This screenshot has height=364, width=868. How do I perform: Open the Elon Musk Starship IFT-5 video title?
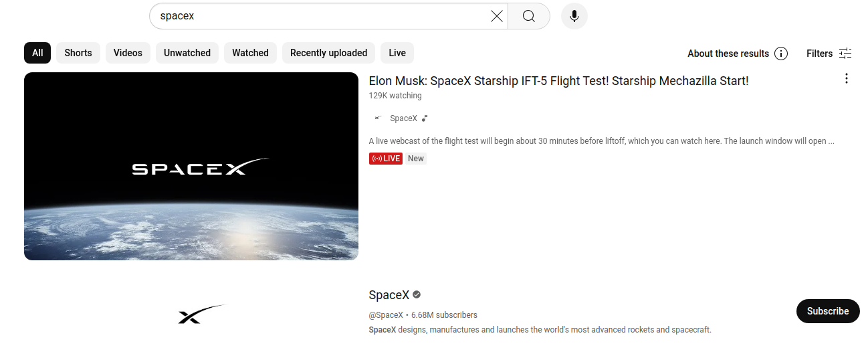[x=558, y=81]
